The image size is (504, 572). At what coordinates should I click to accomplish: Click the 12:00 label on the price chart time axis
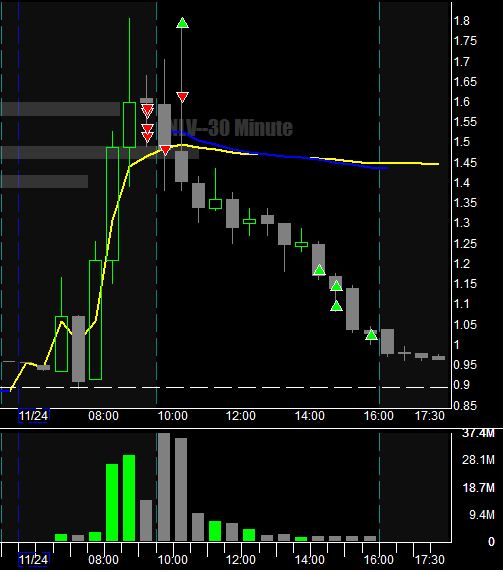pos(241,416)
